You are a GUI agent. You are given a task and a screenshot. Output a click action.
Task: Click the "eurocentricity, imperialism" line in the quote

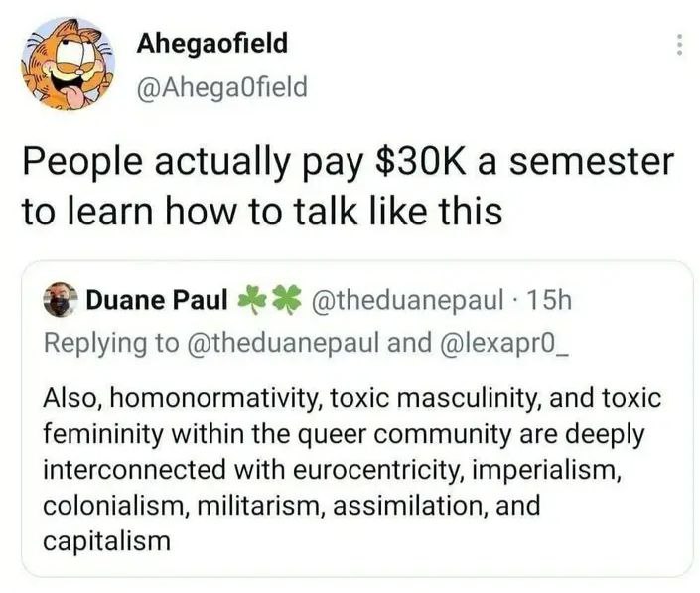457,469
